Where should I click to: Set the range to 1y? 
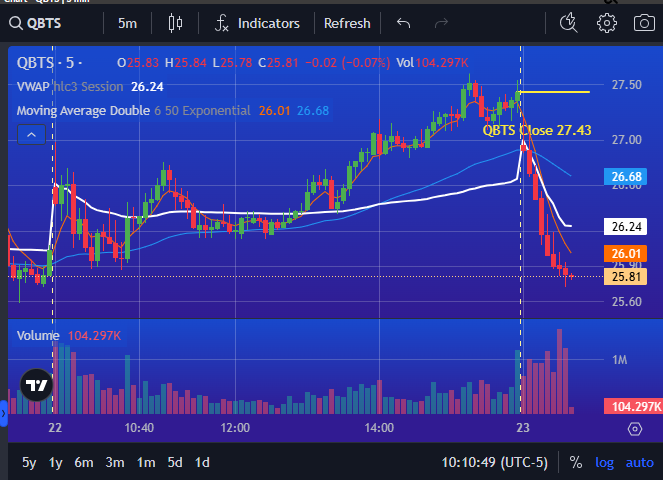(55, 463)
